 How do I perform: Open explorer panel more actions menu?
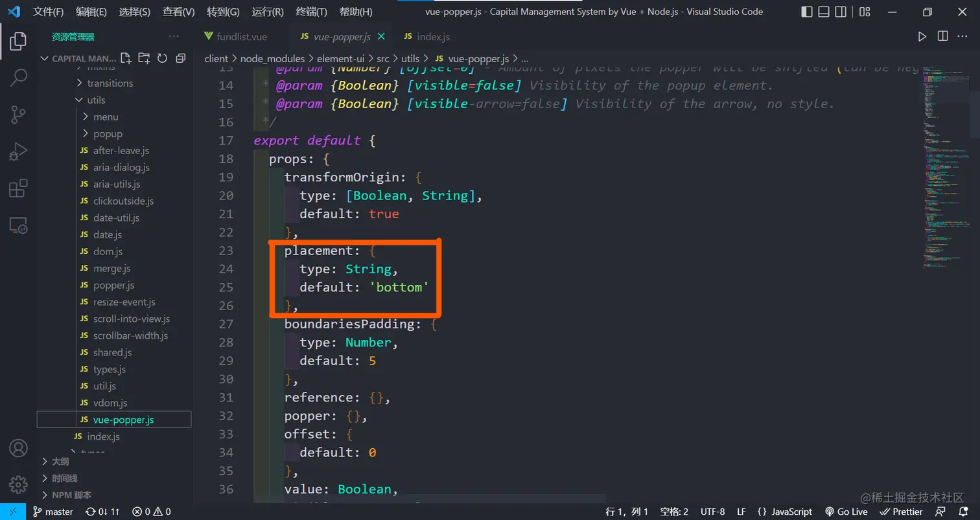click(174, 37)
